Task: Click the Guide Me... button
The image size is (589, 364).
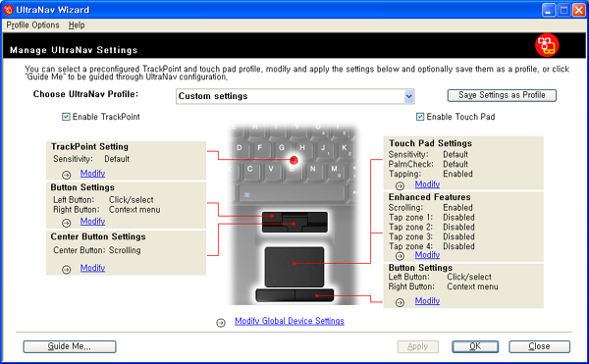Action: (70, 346)
